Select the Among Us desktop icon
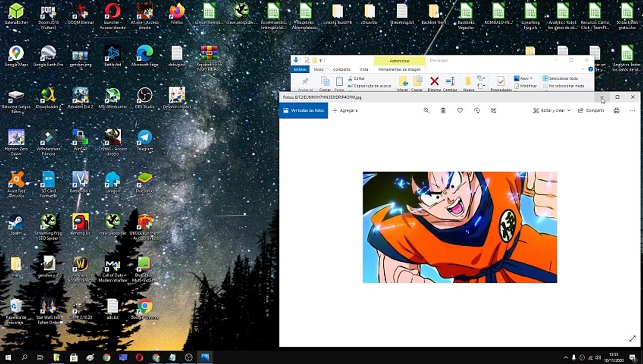Image resolution: width=643 pixels, height=364 pixels. pyautogui.click(x=80, y=225)
